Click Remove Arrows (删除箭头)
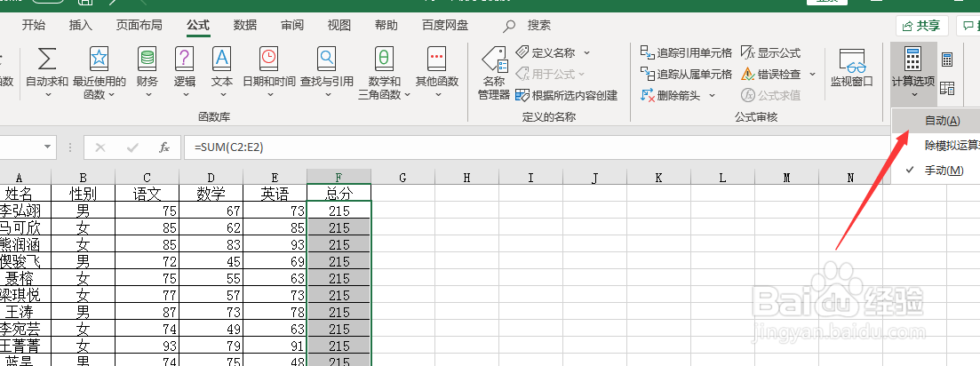This screenshot has height=366, width=980. point(671,96)
